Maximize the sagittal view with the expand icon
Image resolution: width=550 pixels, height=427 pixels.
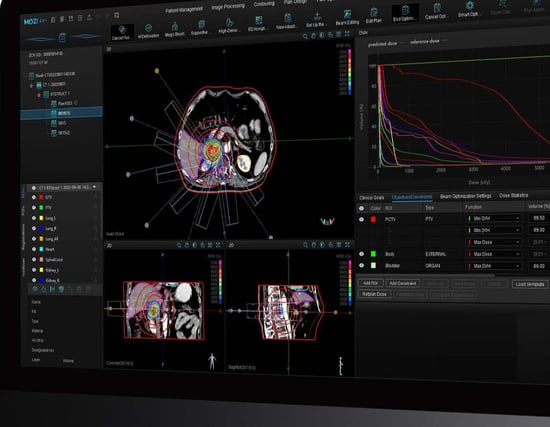click(347, 245)
